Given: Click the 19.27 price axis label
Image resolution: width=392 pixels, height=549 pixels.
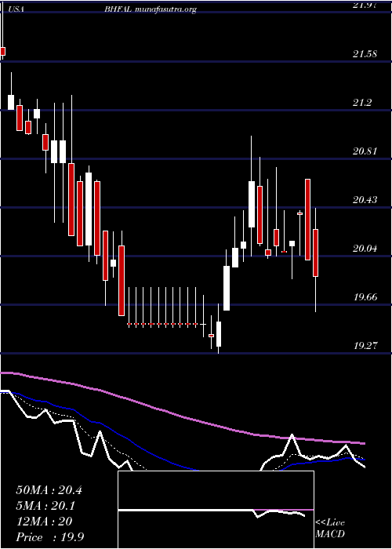Looking at the screenshot, I should pos(365,346).
